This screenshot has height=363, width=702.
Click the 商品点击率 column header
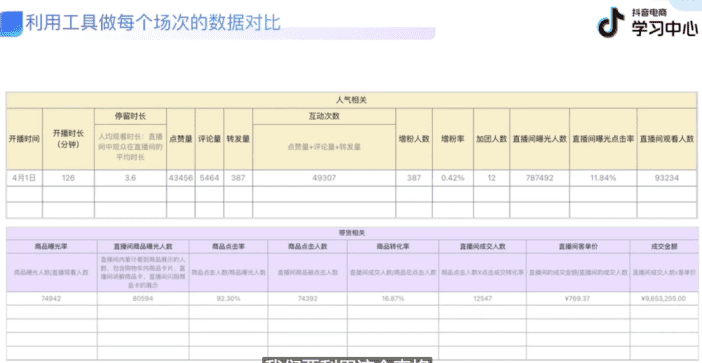228,247
